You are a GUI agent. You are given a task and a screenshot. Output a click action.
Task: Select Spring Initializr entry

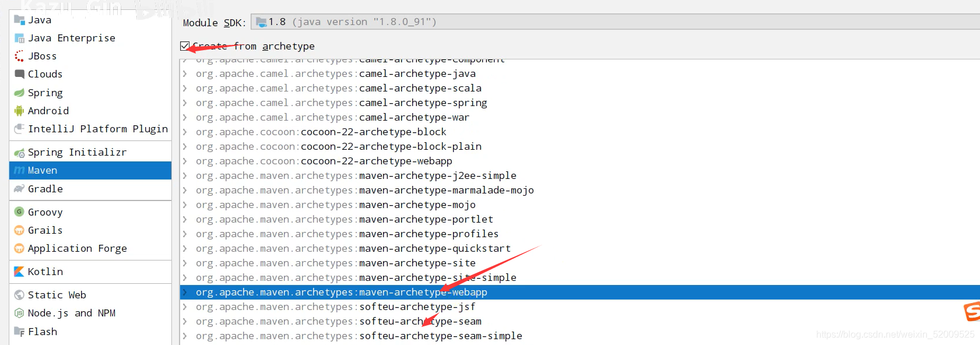click(x=90, y=152)
